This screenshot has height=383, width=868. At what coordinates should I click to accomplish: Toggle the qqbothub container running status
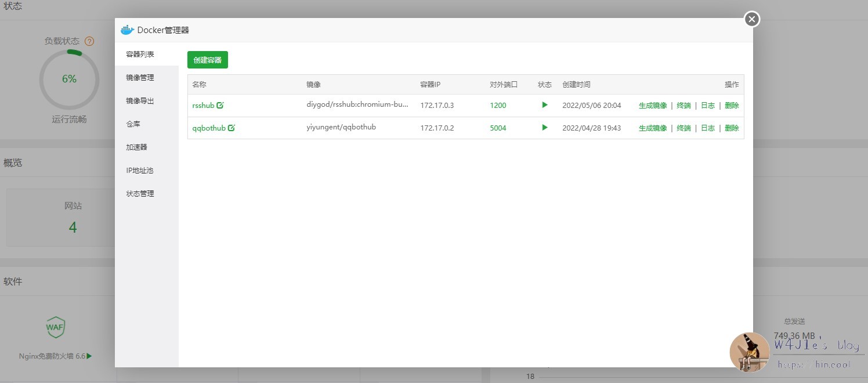click(x=544, y=127)
